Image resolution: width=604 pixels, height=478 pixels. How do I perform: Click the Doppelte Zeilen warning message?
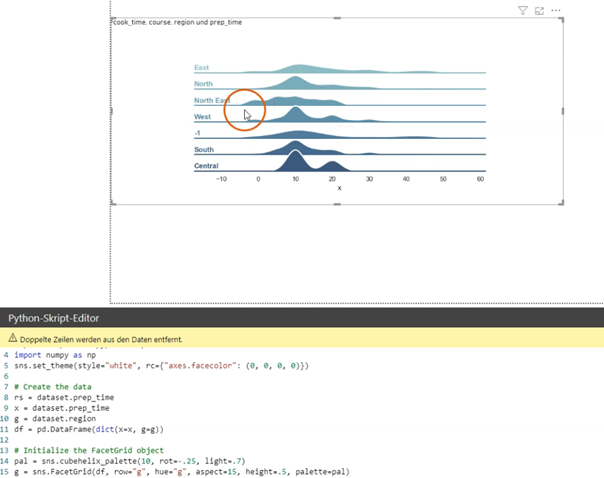click(101, 339)
